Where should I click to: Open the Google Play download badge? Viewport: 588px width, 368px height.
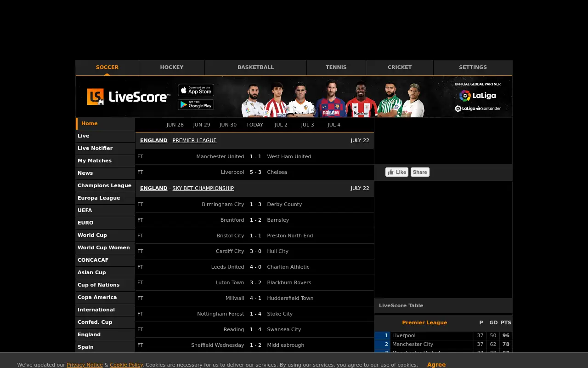click(196, 104)
